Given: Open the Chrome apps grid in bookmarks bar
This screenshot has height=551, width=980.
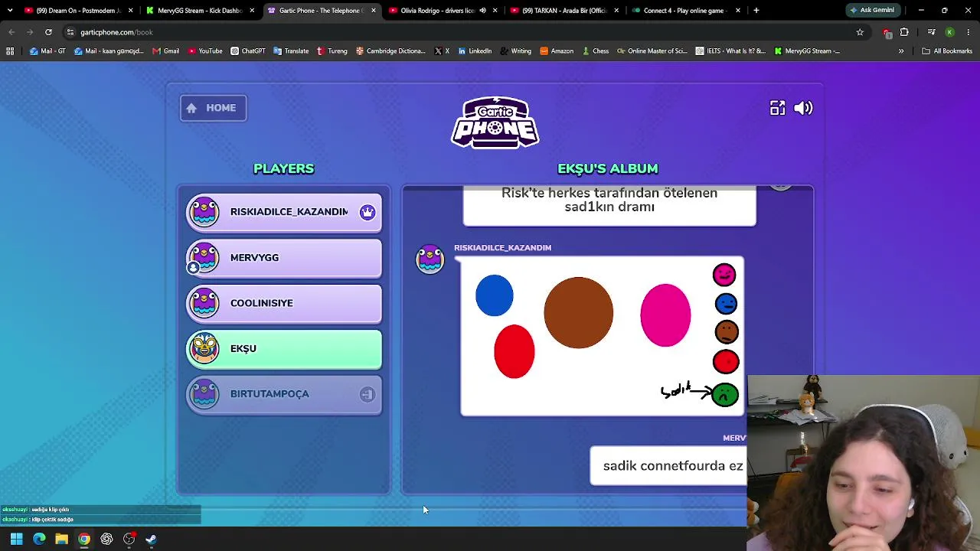Looking at the screenshot, I should 10,51.
